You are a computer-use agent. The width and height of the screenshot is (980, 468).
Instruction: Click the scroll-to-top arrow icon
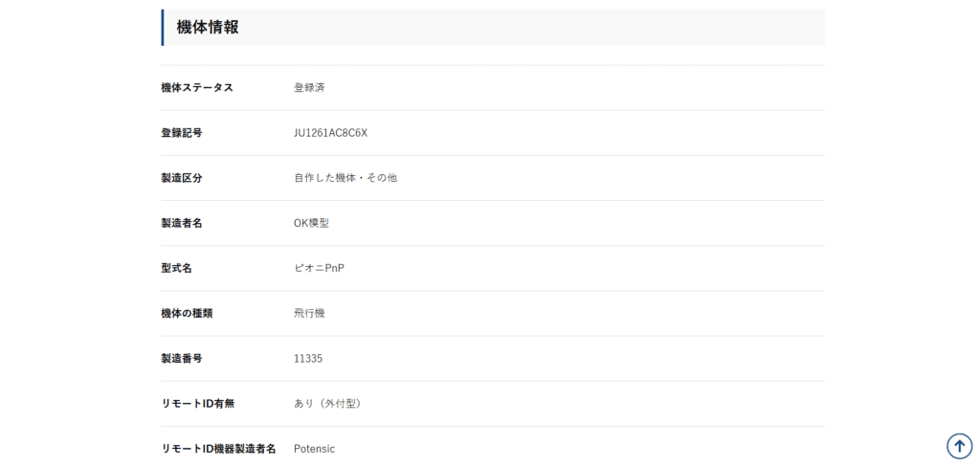point(959,445)
